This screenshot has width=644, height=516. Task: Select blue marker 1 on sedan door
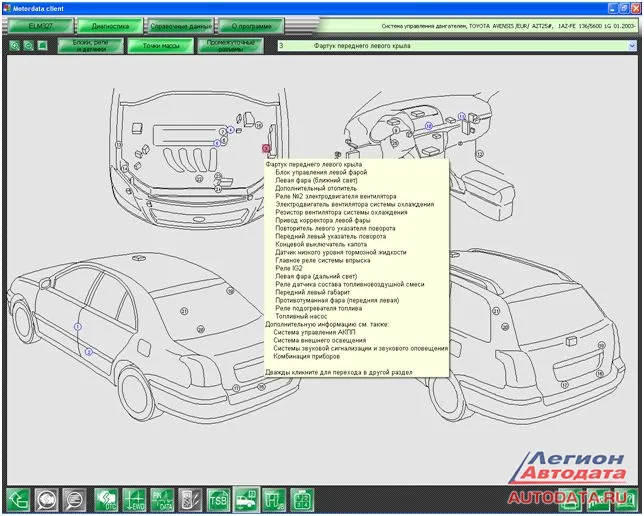(78, 327)
